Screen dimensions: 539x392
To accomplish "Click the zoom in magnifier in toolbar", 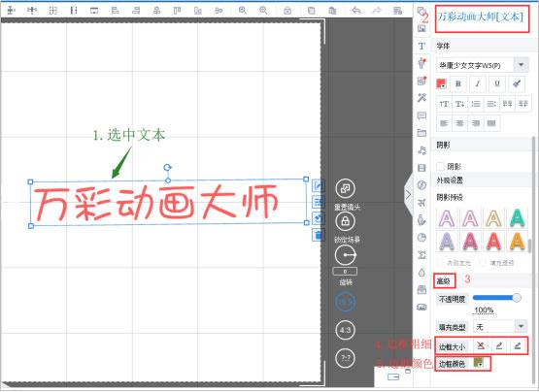I will click(x=243, y=11).
